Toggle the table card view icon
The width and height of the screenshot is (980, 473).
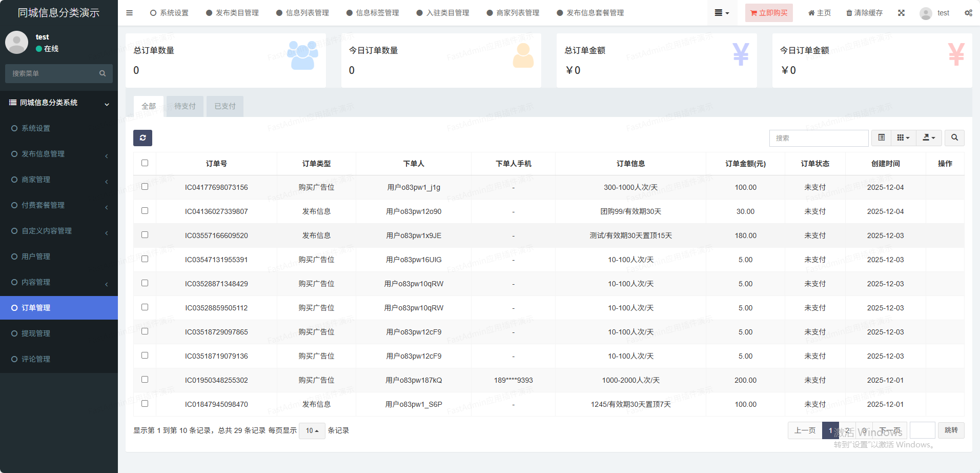click(881, 137)
